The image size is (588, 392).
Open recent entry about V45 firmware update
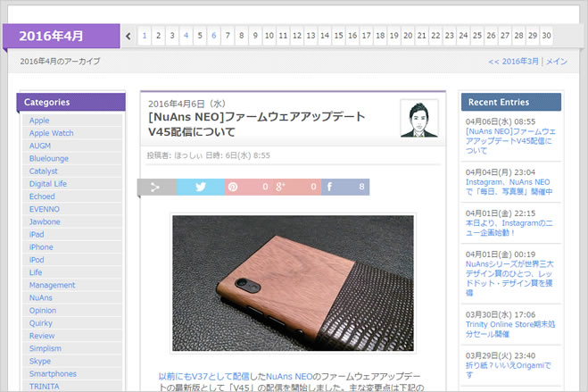pos(510,141)
